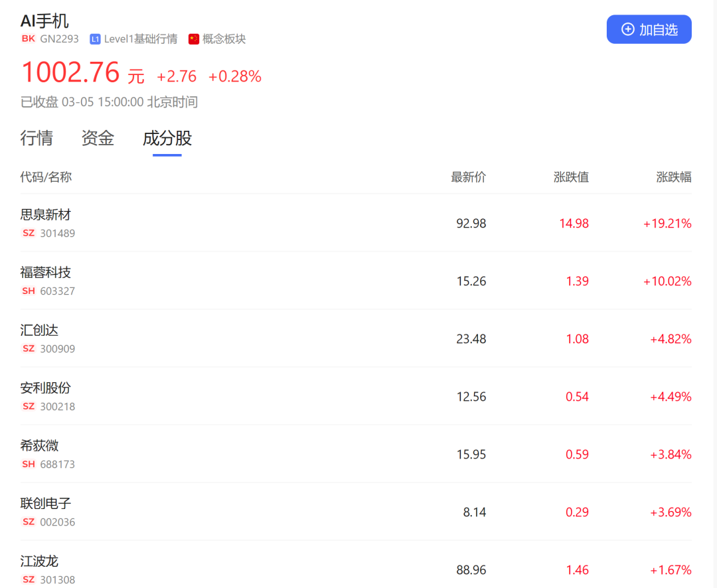The image size is (717, 588).
Task: Click change value 0.54
Action: tap(578, 396)
